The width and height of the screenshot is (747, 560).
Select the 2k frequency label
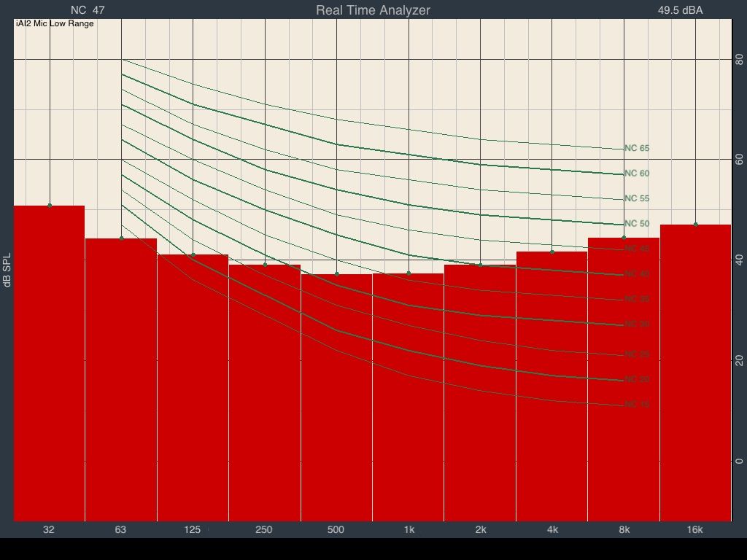pyautogui.click(x=480, y=529)
